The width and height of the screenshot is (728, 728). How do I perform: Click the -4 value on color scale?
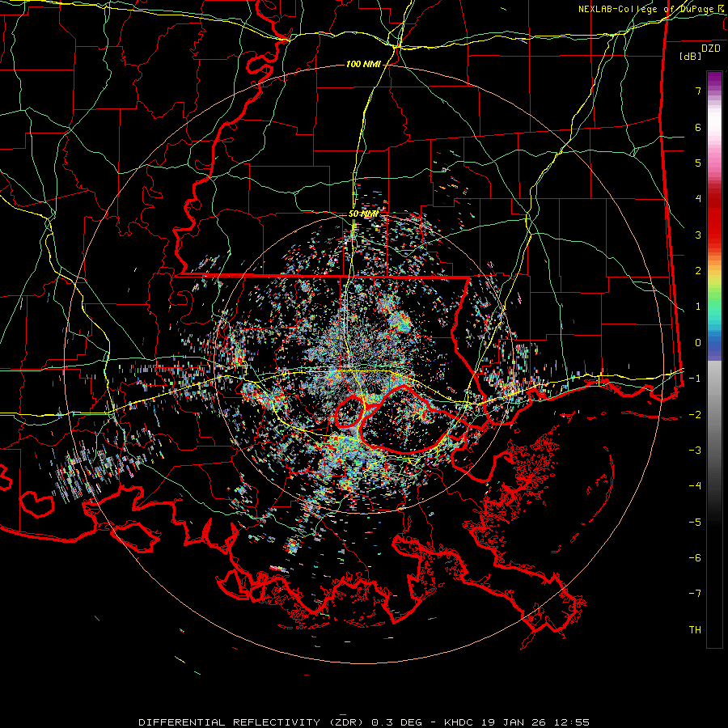(695, 486)
